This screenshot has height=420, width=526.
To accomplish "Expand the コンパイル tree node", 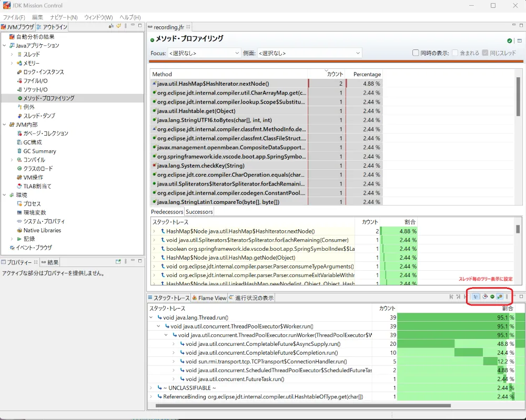I will coord(12,160).
